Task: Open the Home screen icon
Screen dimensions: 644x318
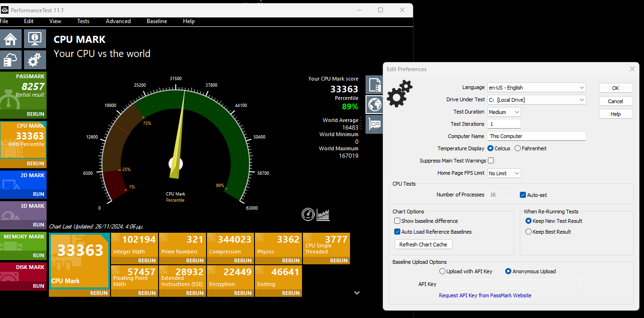Action: point(11,39)
